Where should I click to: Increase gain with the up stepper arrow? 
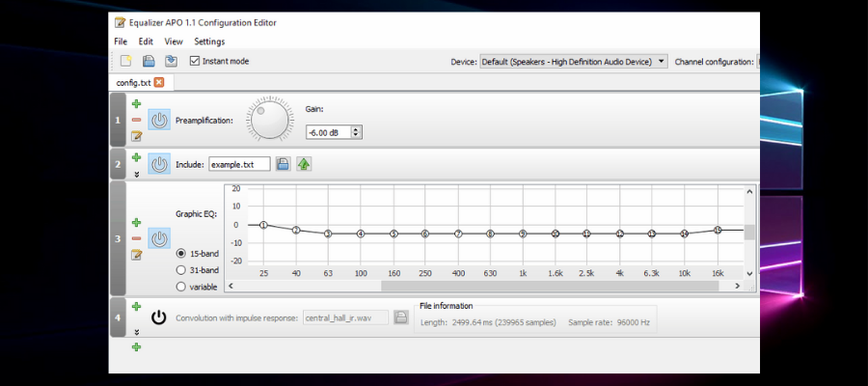357,129
